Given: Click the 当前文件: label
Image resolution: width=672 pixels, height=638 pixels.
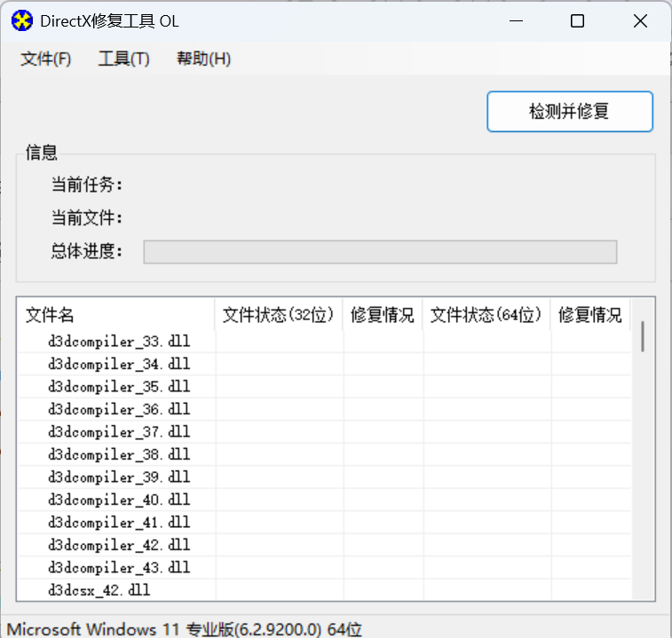Looking at the screenshot, I should (x=87, y=218).
